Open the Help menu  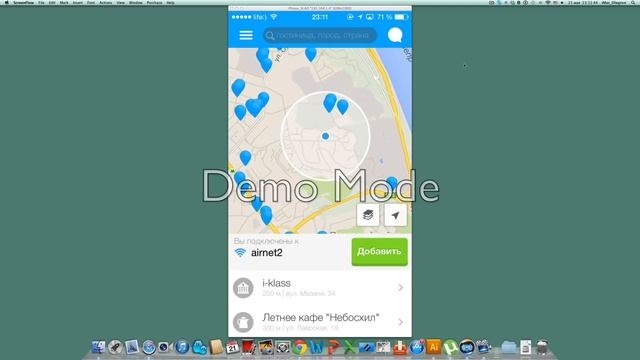tap(171, 2)
